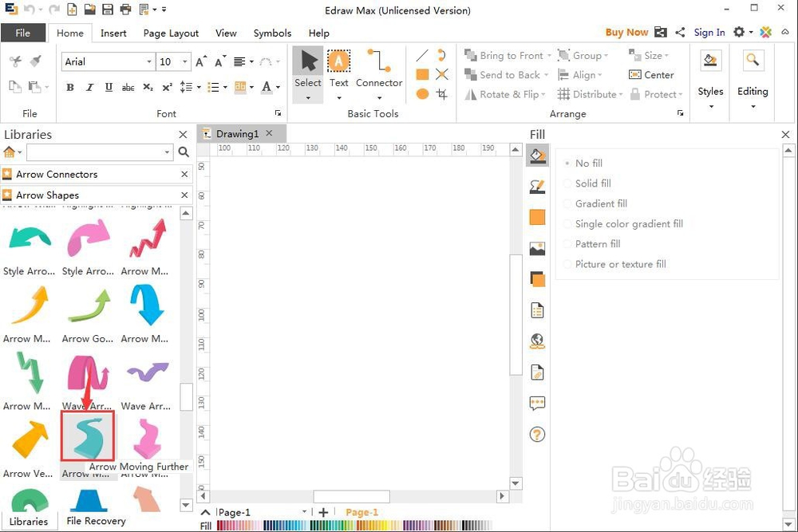Toggle italic formatting

(89, 87)
